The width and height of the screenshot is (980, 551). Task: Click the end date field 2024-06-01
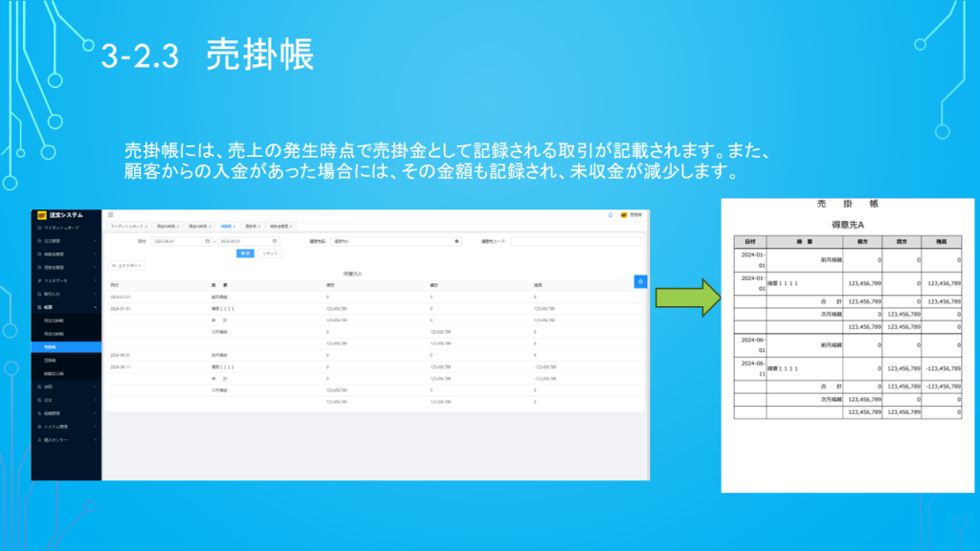(248, 241)
